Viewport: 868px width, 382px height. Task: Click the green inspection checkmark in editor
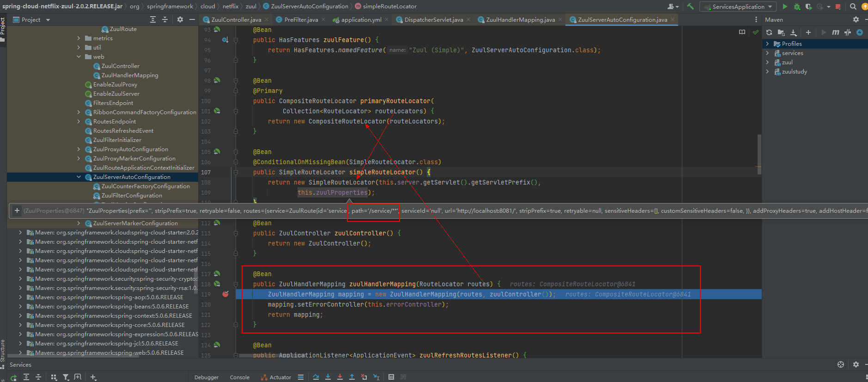tap(756, 32)
